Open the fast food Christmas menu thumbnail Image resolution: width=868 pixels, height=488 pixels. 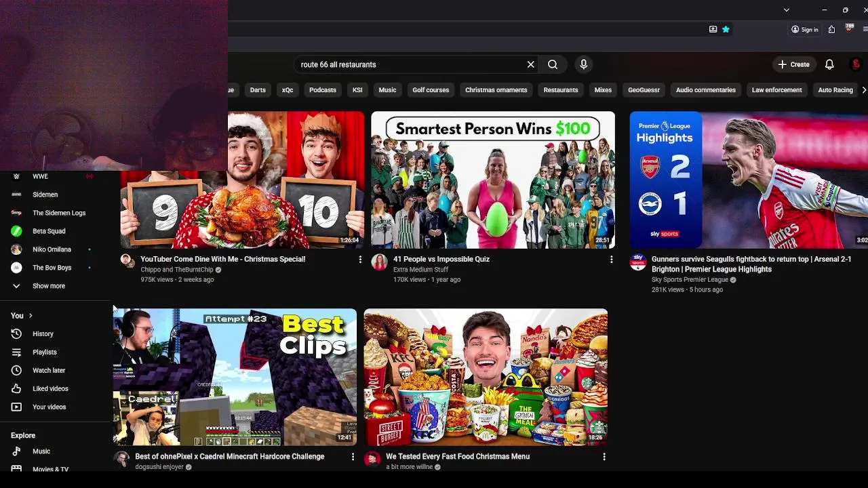click(x=486, y=377)
